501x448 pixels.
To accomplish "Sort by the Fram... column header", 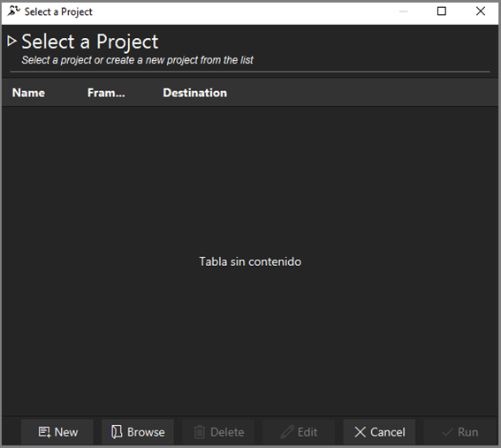I will click(106, 93).
